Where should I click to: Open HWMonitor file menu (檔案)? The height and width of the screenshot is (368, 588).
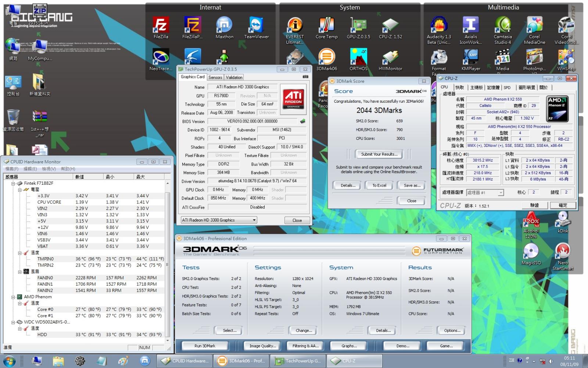(x=12, y=169)
